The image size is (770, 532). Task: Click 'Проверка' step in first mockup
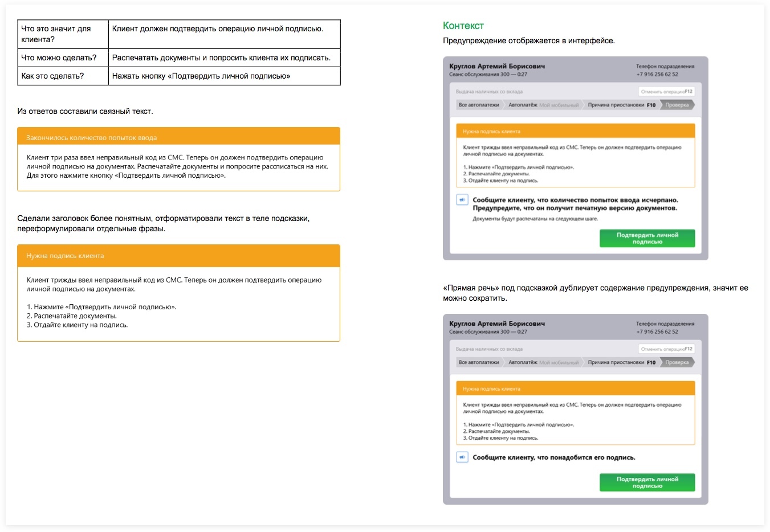click(x=677, y=105)
